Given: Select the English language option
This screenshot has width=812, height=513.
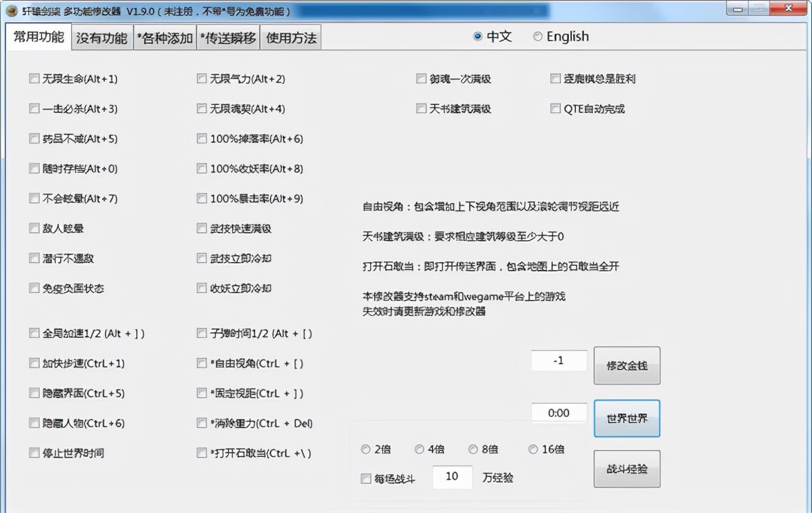Looking at the screenshot, I should pos(537,37).
